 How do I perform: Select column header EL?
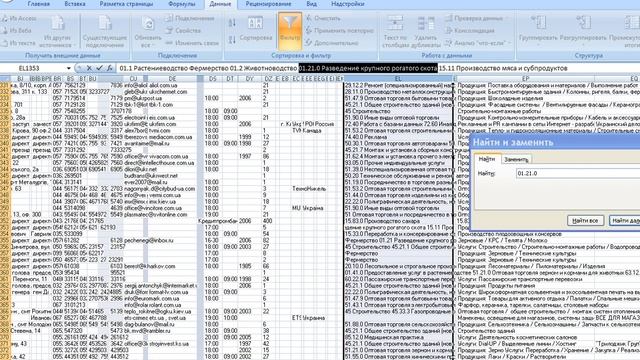pos(398,78)
